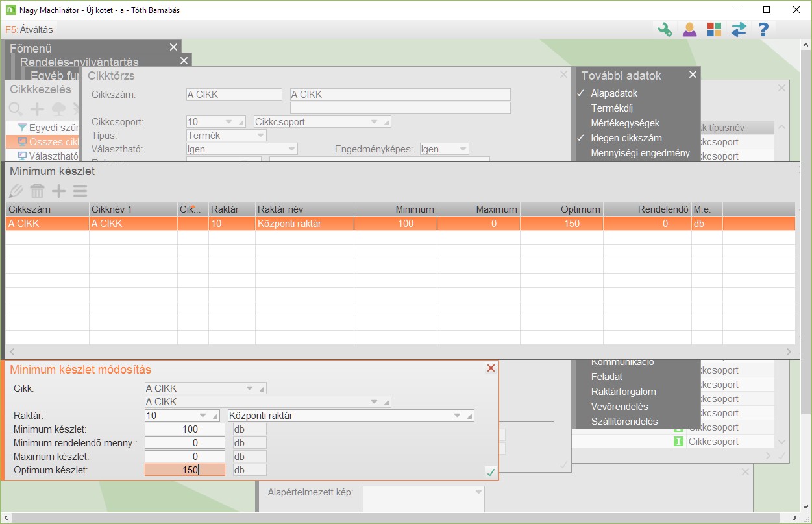Viewport: 812px width, 524px height.
Task: Expand the Alapértelmezett kép dropdown
Action: pyautogui.click(x=479, y=492)
